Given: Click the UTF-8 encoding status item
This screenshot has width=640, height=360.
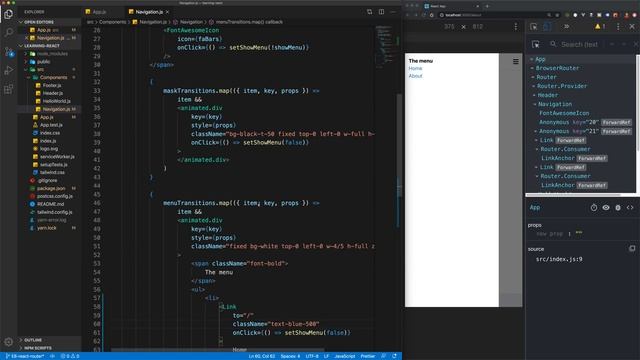Looking at the screenshot, I should coord(312,356).
